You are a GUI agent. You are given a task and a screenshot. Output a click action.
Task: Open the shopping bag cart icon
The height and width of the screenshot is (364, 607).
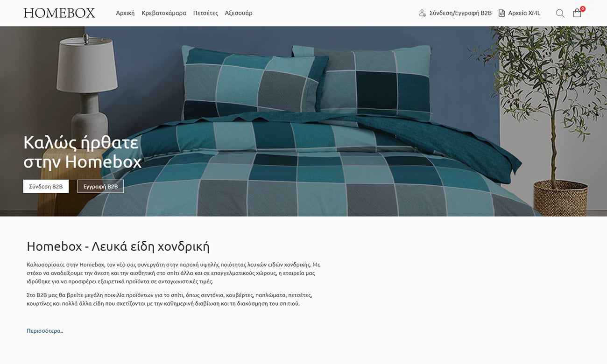(x=577, y=14)
